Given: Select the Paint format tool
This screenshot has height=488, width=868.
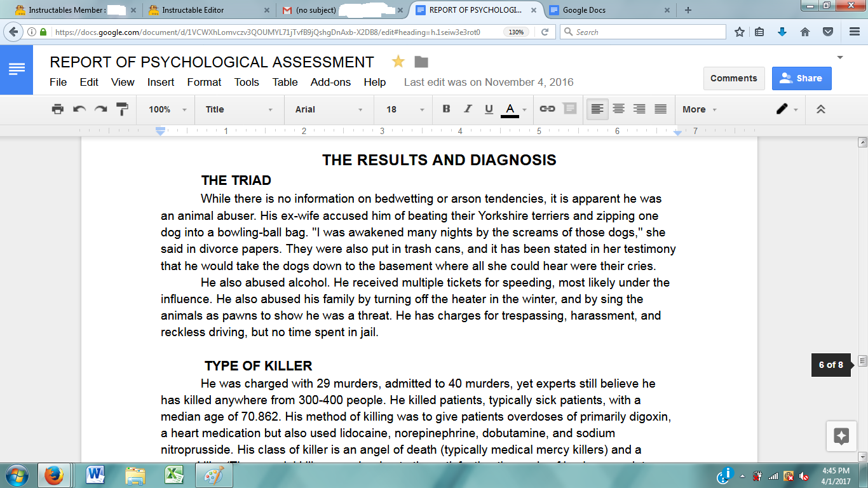Looking at the screenshot, I should coord(121,109).
